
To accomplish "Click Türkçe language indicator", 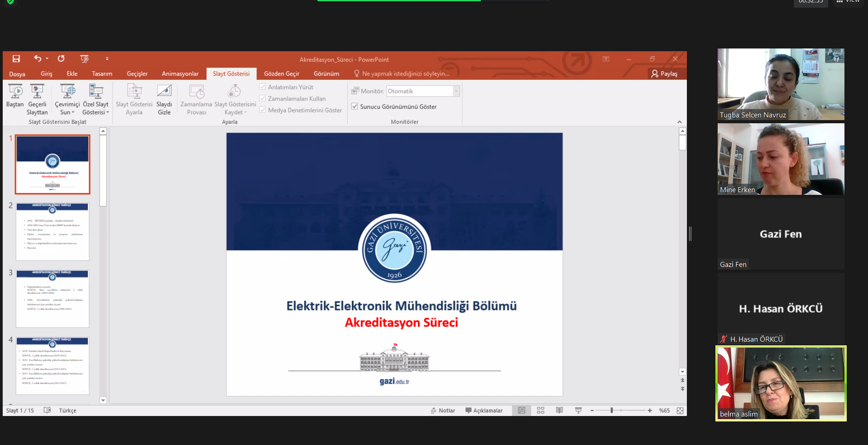I will 67,411.
